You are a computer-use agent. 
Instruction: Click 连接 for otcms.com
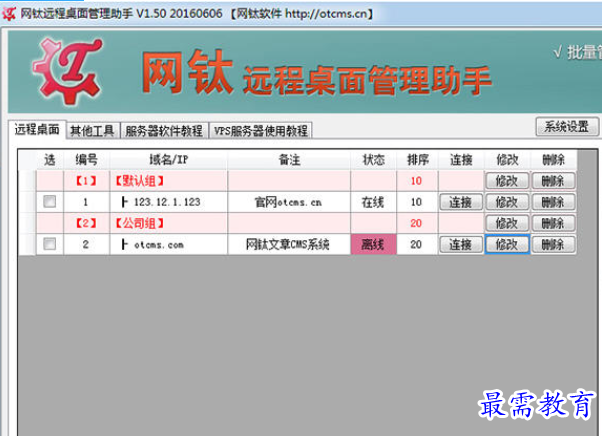[x=461, y=244]
